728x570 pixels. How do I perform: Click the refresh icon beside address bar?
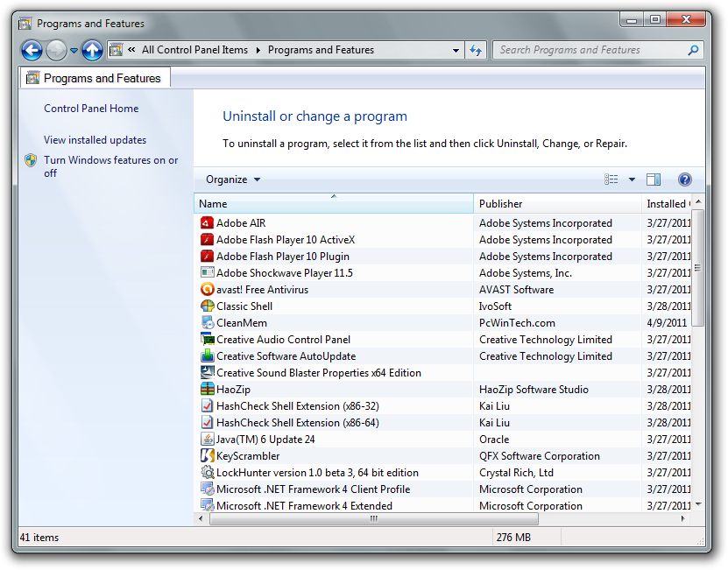tap(476, 50)
